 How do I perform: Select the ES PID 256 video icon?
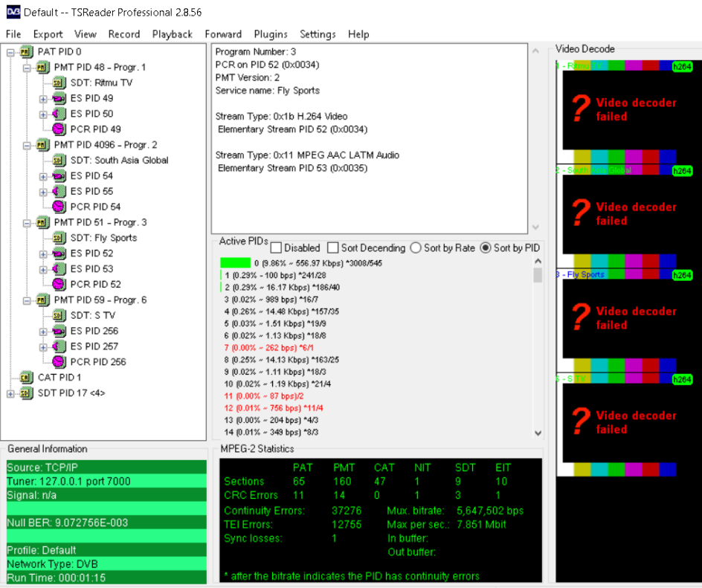click(59, 331)
